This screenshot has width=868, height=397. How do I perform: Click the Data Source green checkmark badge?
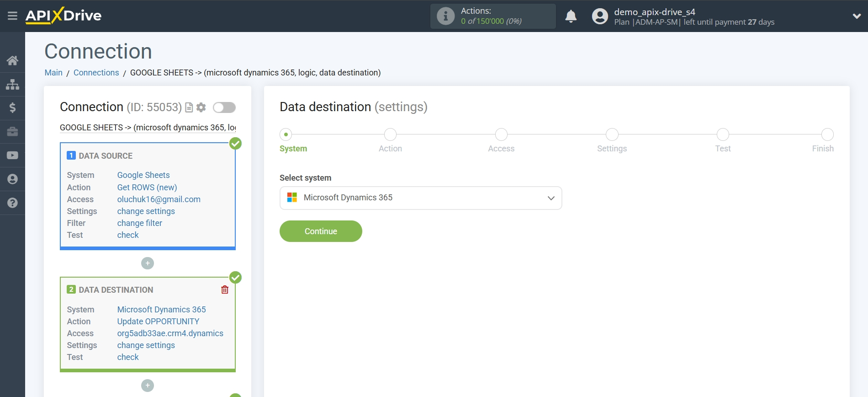click(235, 144)
